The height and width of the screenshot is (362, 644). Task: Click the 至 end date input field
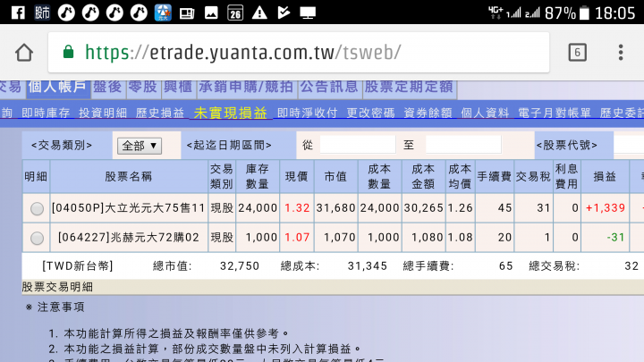pos(463,145)
